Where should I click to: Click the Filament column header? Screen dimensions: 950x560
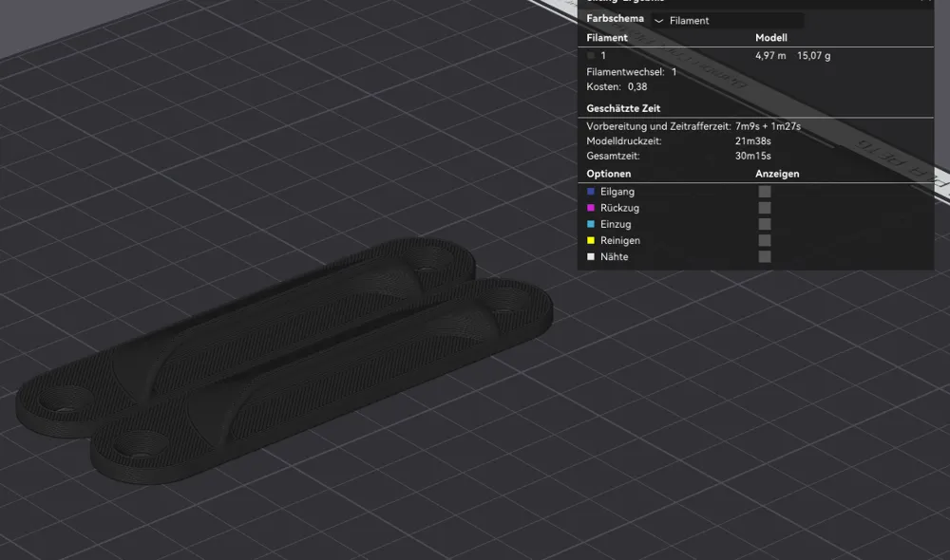[x=607, y=38]
